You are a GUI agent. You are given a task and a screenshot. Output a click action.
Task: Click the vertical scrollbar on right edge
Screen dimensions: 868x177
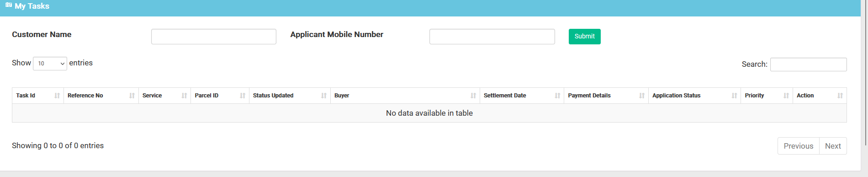coord(865,73)
